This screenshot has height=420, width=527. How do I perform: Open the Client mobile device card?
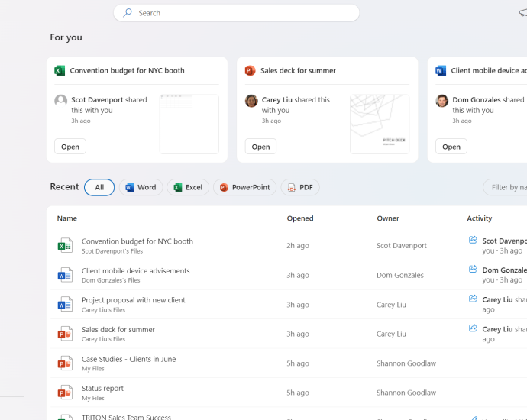coord(451,147)
